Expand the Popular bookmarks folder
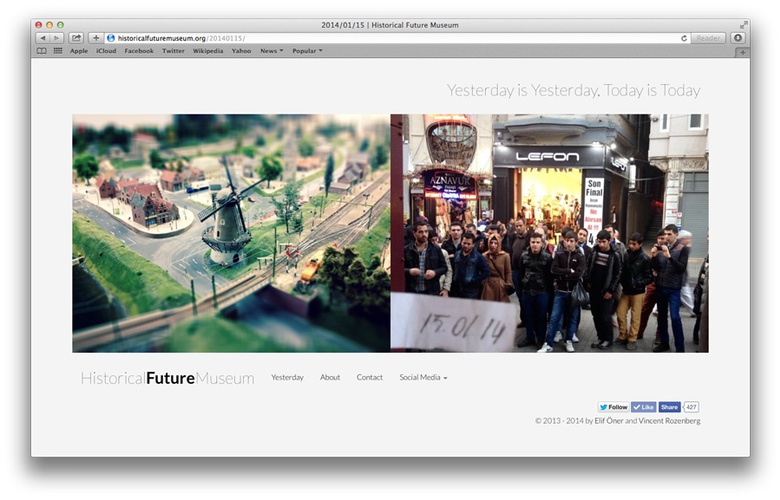 [x=307, y=50]
